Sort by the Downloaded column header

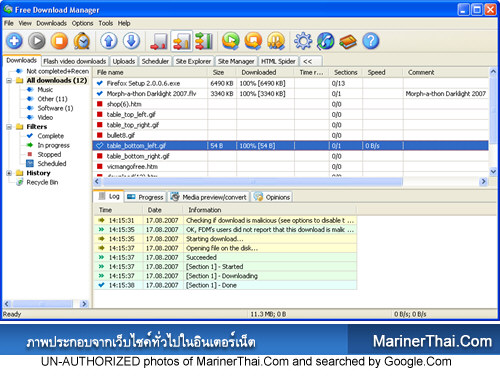click(265, 72)
